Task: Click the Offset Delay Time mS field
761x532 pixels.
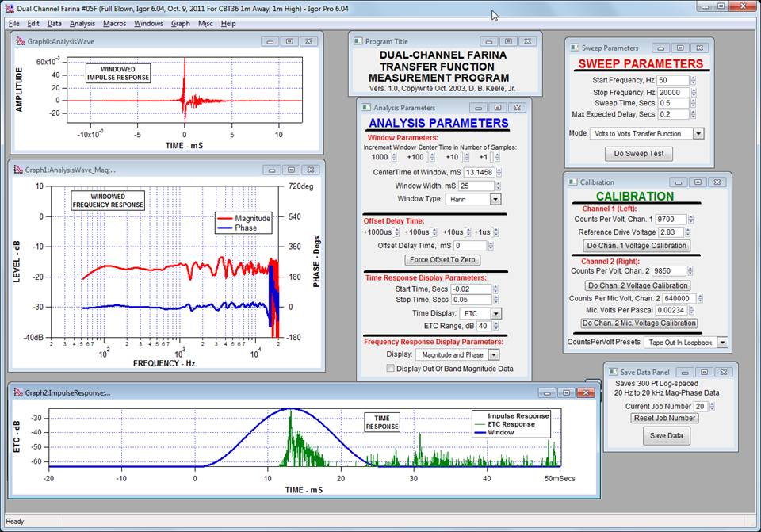Action: (x=470, y=246)
